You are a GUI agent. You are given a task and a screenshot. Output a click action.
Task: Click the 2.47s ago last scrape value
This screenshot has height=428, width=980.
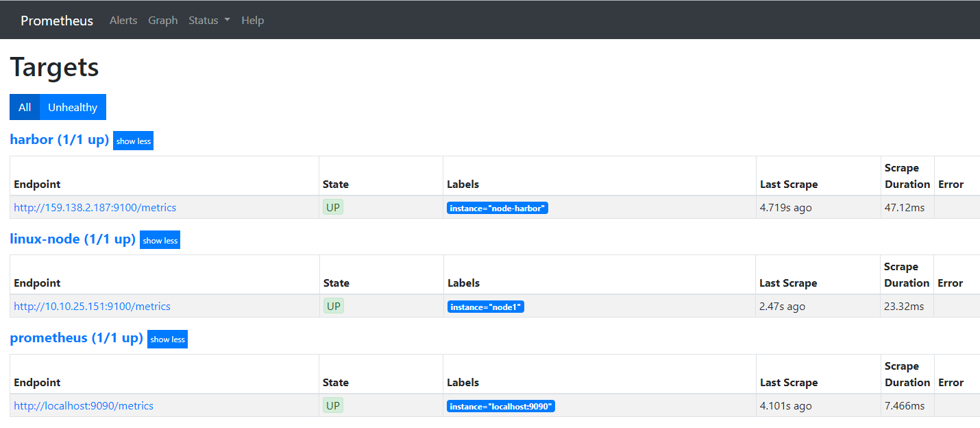(x=783, y=306)
